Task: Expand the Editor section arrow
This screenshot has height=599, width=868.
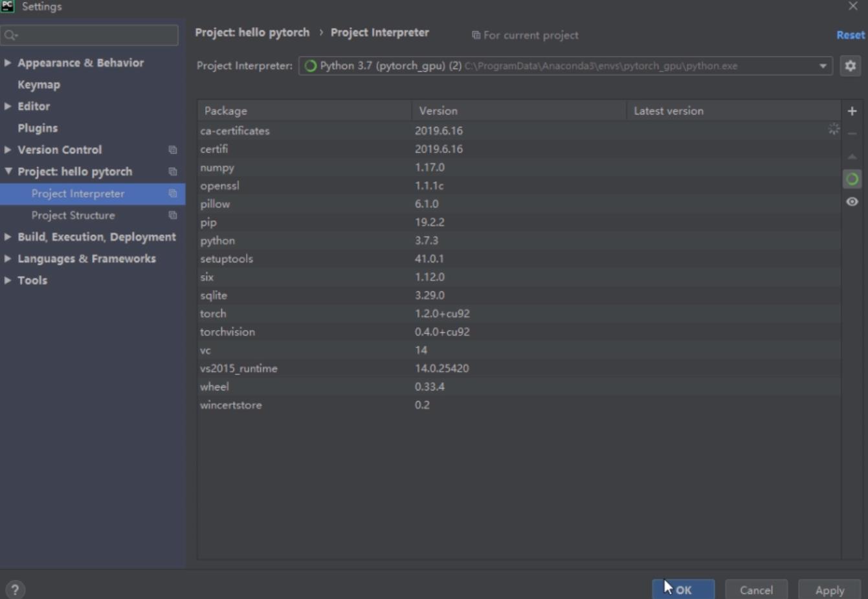Action: 8,106
